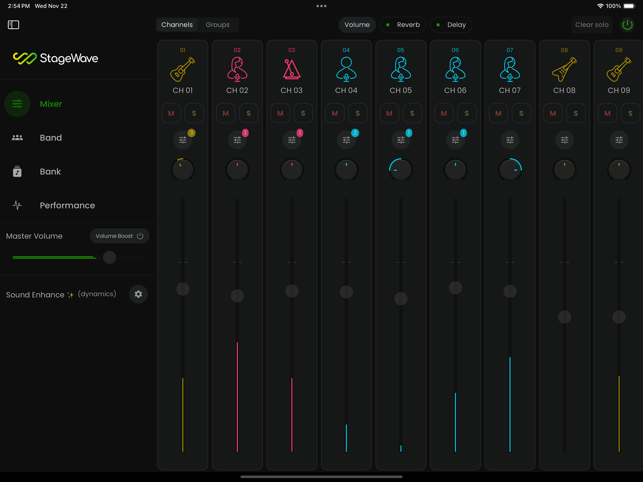
Task: Click the CH 08 fader handle
Action: pyautogui.click(x=564, y=317)
